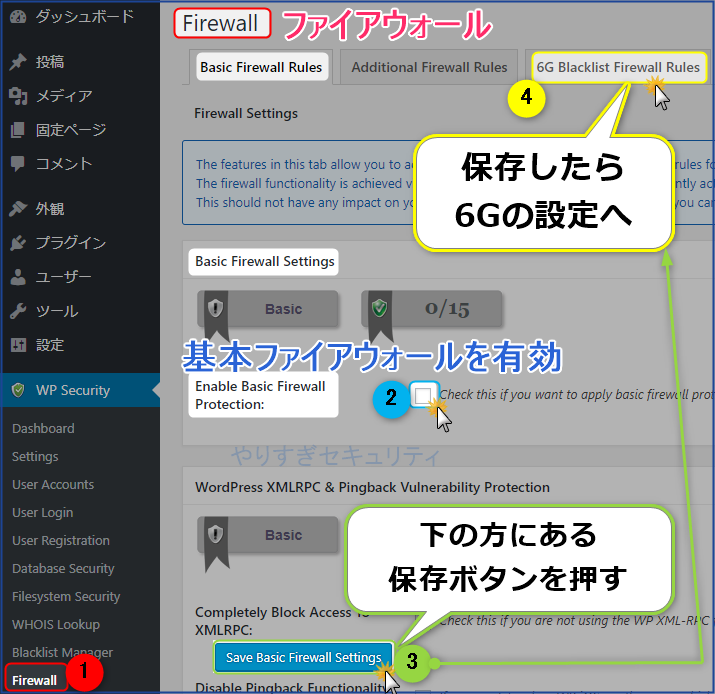Viewport: 715px width, 694px height.
Task: Open the Basic Firewall Rules tab
Action: pos(261,67)
